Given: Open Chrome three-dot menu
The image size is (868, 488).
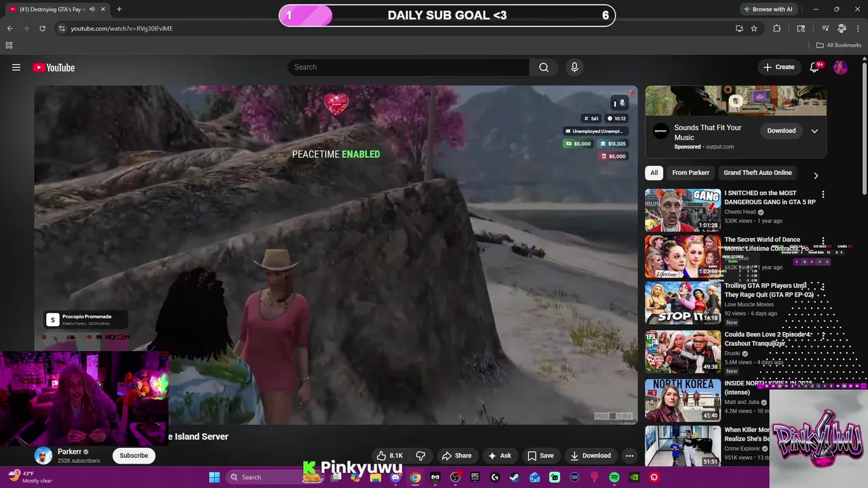Looking at the screenshot, I should pos(857,28).
